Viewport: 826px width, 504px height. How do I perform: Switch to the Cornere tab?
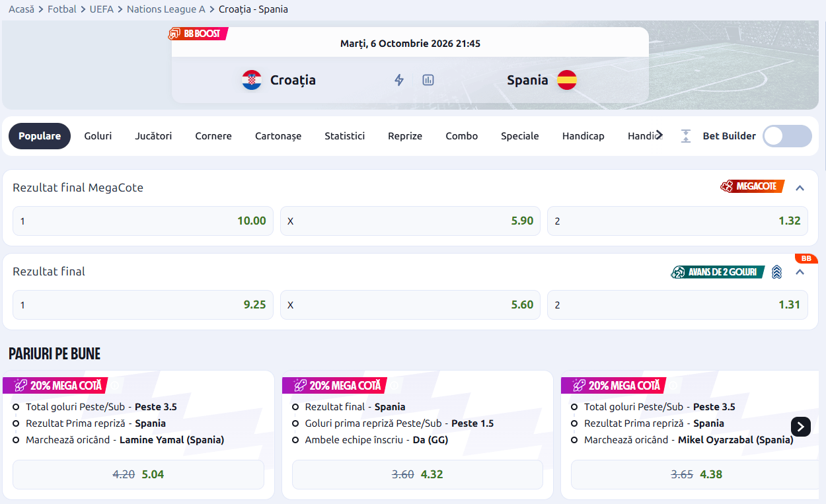213,136
